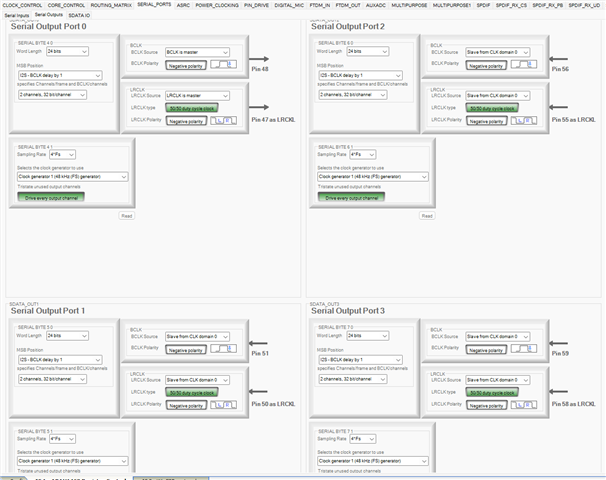Open Word Length dropdown in Serial Output Port 2
The height and width of the screenshot is (480, 606).
point(368,51)
